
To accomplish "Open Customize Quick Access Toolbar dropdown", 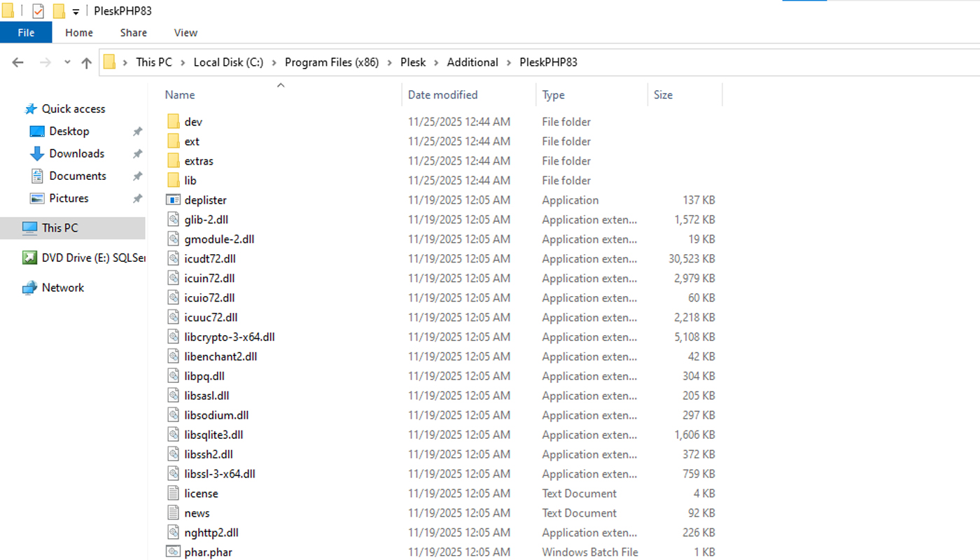I will tap(76, 12).
